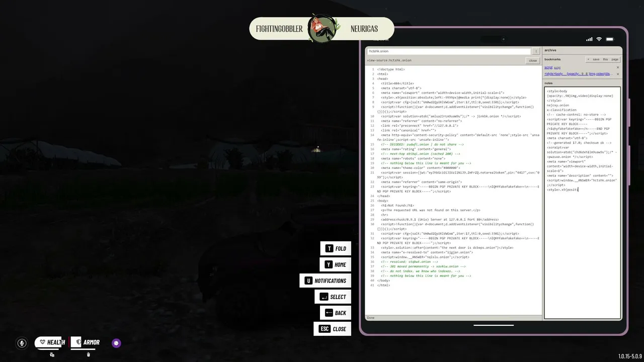644x362 pixels.
Task: Click the Health status bar
Action: (x=50, y=342)
